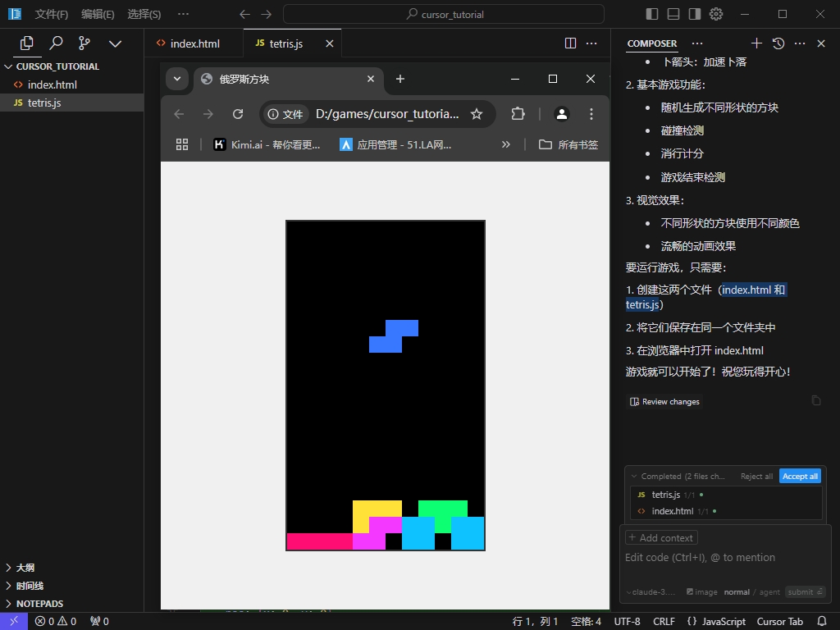Click the Reject all button
The height and width of the screenshot is (630, 840).
[756, 476]
